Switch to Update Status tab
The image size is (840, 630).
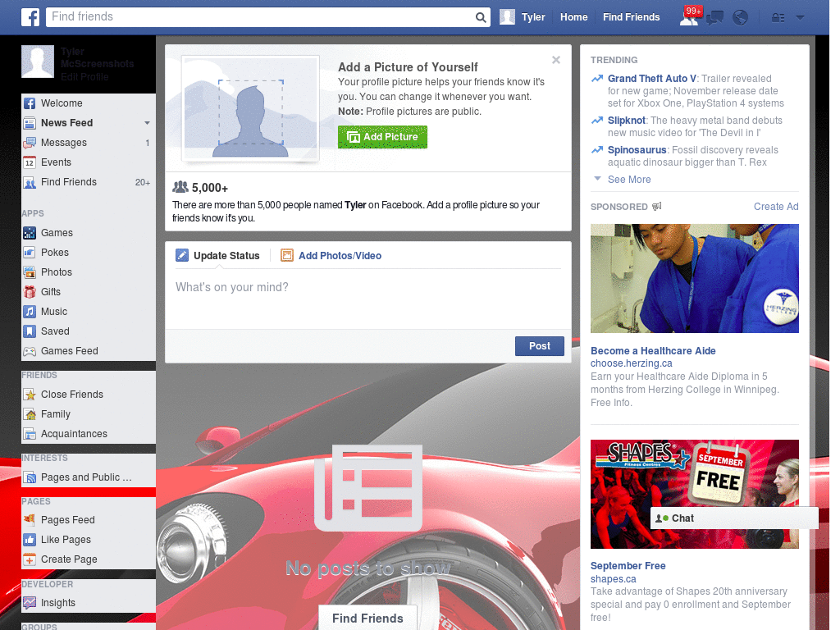(226, 256)
